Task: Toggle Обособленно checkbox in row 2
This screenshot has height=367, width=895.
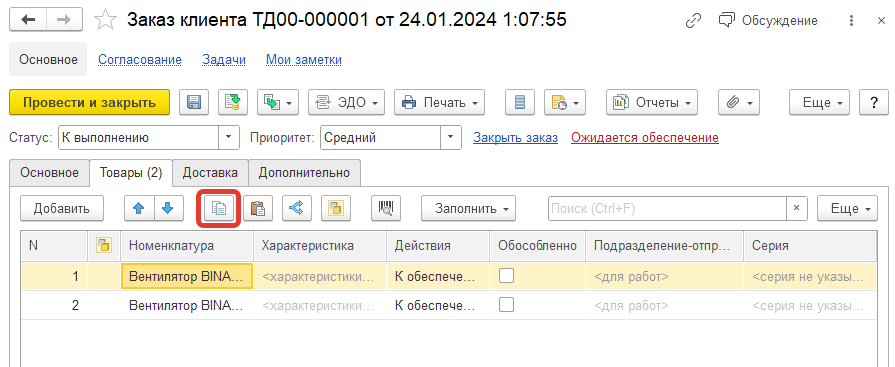Action: click(x=506, y=304)
